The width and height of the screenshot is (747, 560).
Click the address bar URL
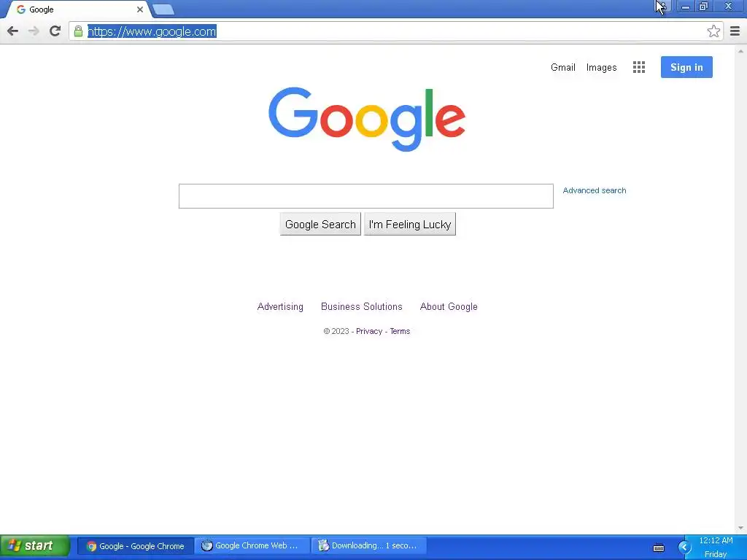point(152,31)
